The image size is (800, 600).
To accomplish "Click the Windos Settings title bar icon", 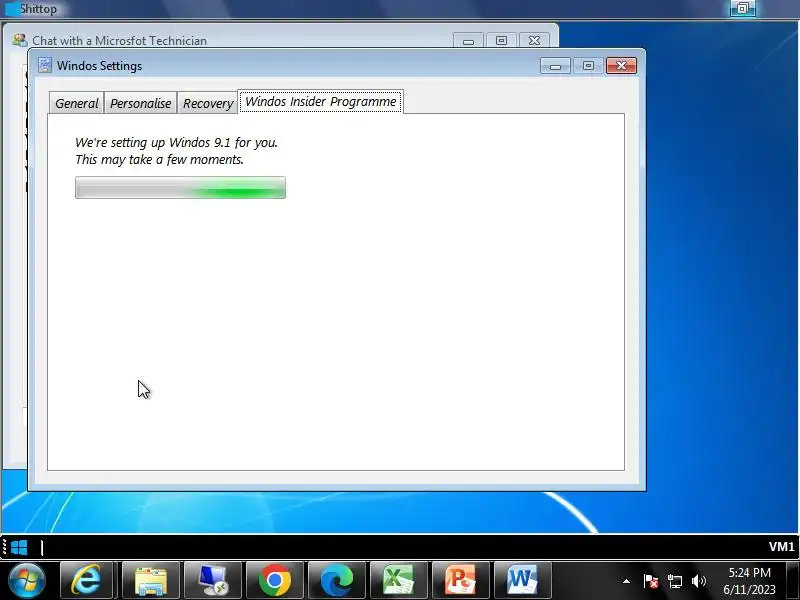I will tap(45, 65).
